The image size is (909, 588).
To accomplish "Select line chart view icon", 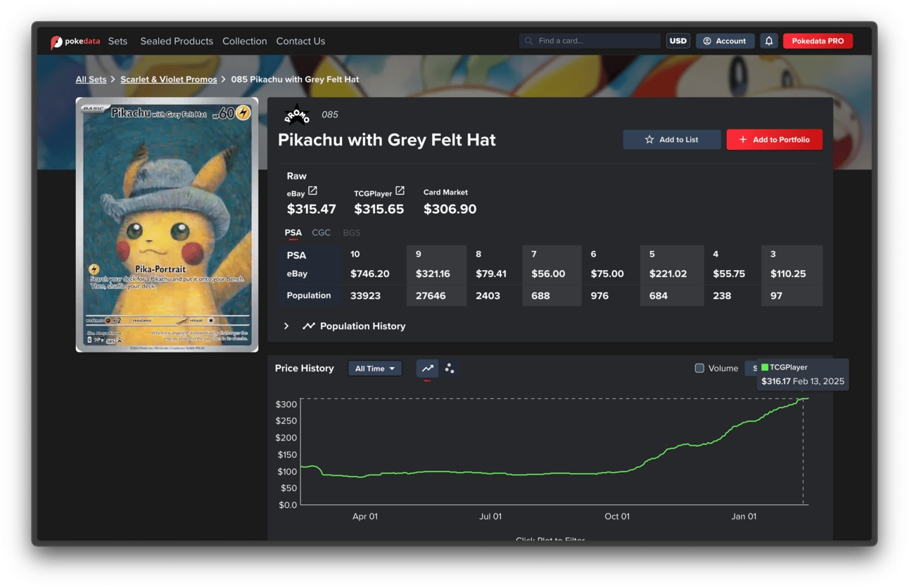I will 427,369.
